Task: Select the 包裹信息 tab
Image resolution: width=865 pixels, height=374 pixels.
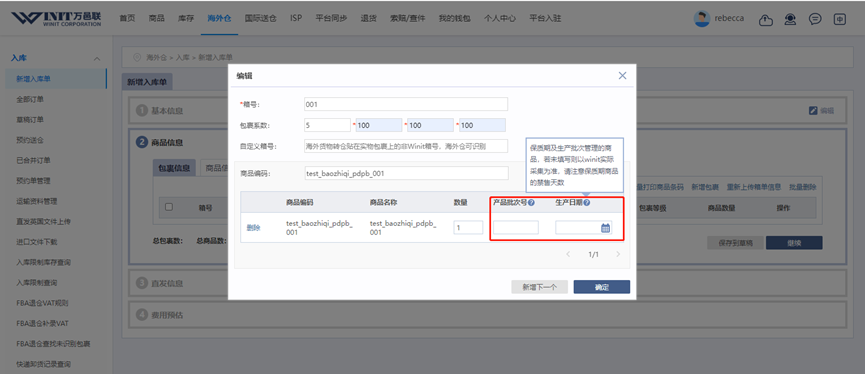Action: tap(174, 168)
